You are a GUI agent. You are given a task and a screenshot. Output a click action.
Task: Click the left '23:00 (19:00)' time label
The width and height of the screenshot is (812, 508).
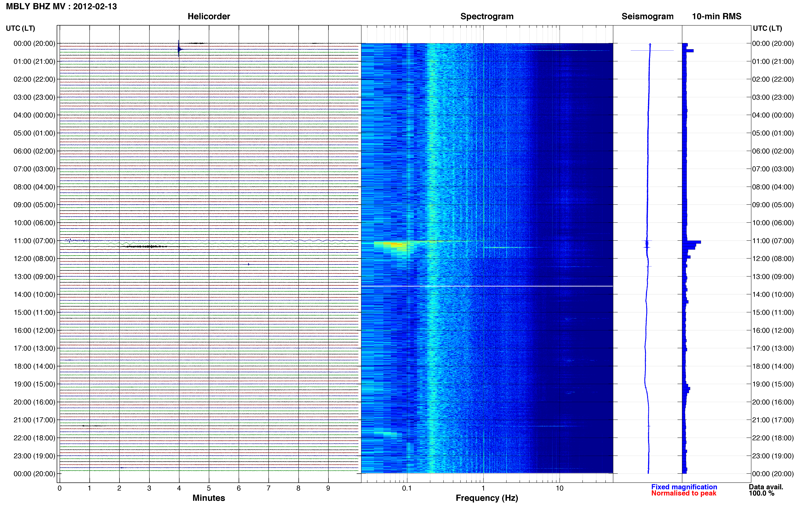pyautogui.click(x=34, y=456)
